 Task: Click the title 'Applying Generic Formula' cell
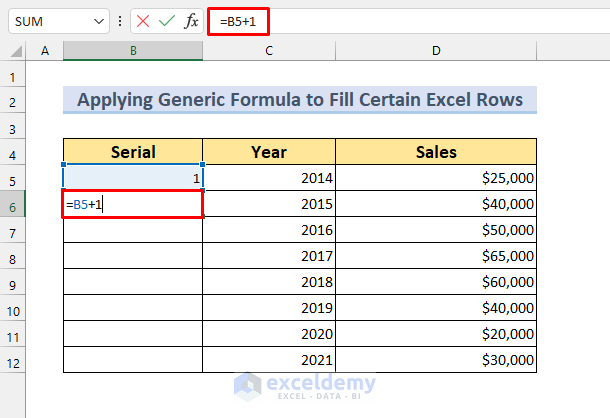[300, 100]
